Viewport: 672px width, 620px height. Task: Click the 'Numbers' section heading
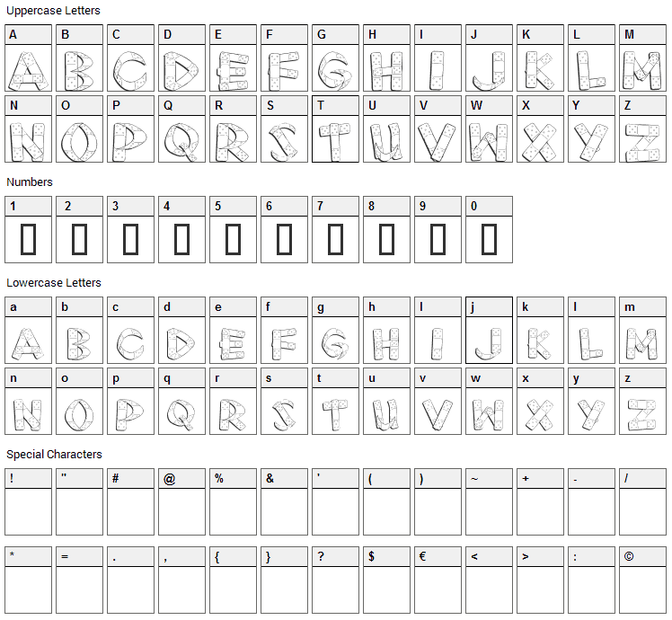(30, 182)
